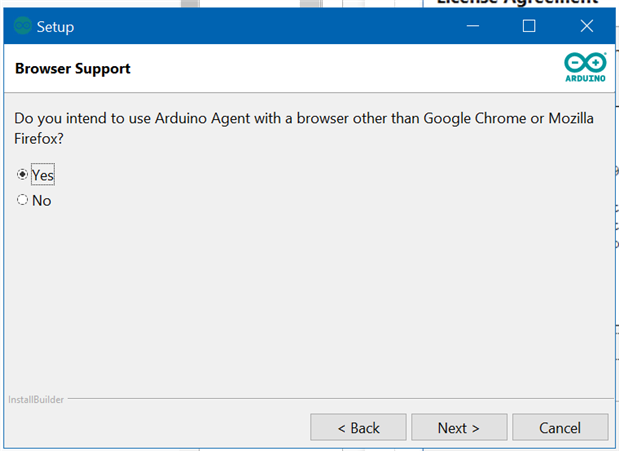
Task: Cancel the Arduino Agent installation
Action: 560,427
